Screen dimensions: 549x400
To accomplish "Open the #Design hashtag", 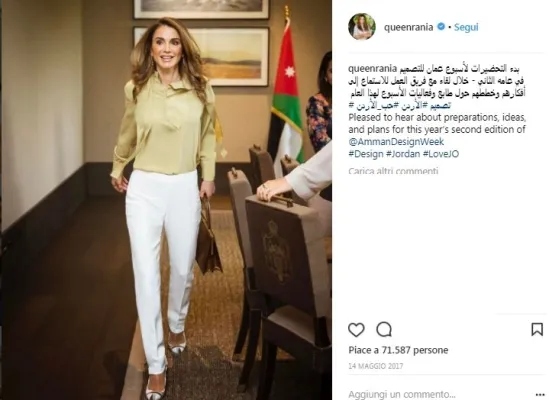I will point(366,154).
